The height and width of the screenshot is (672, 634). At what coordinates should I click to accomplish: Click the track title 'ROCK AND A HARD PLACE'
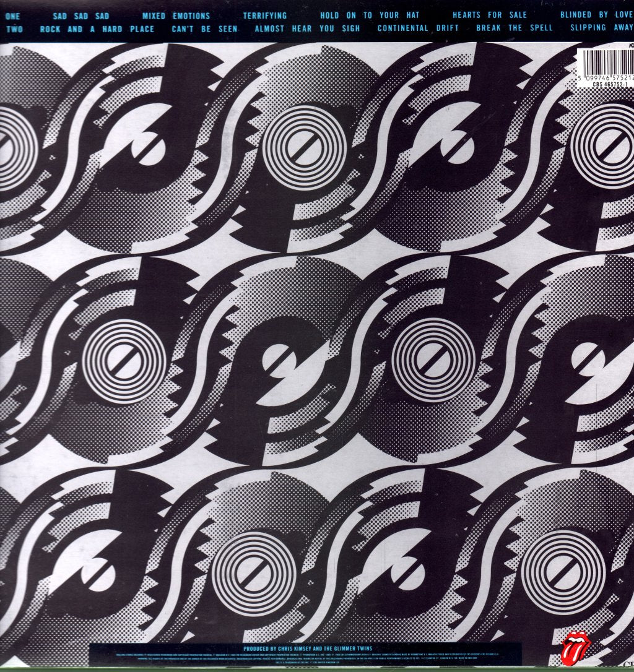coord(97,29)
